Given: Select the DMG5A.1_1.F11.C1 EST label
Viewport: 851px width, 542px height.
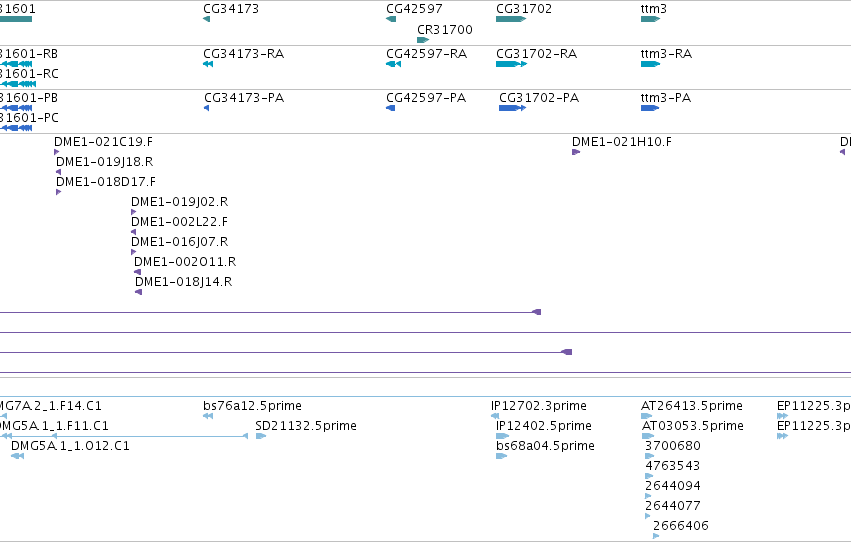Looking at the screenshot, I should (53, 426).
